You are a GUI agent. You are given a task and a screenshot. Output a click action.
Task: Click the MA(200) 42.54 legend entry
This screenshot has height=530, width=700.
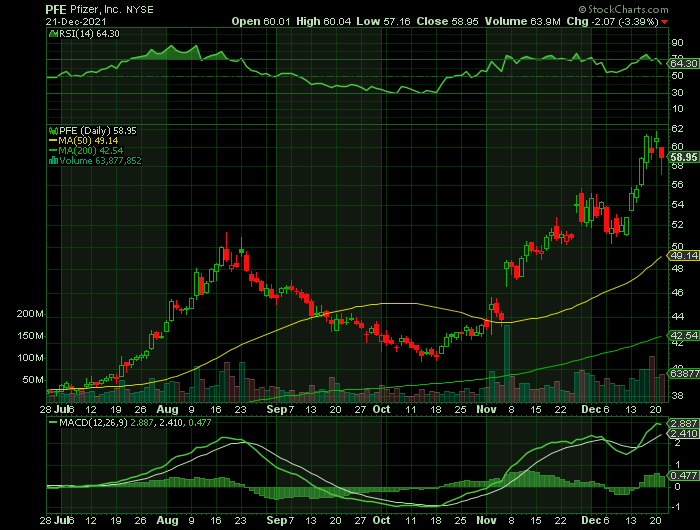point(91,150)
